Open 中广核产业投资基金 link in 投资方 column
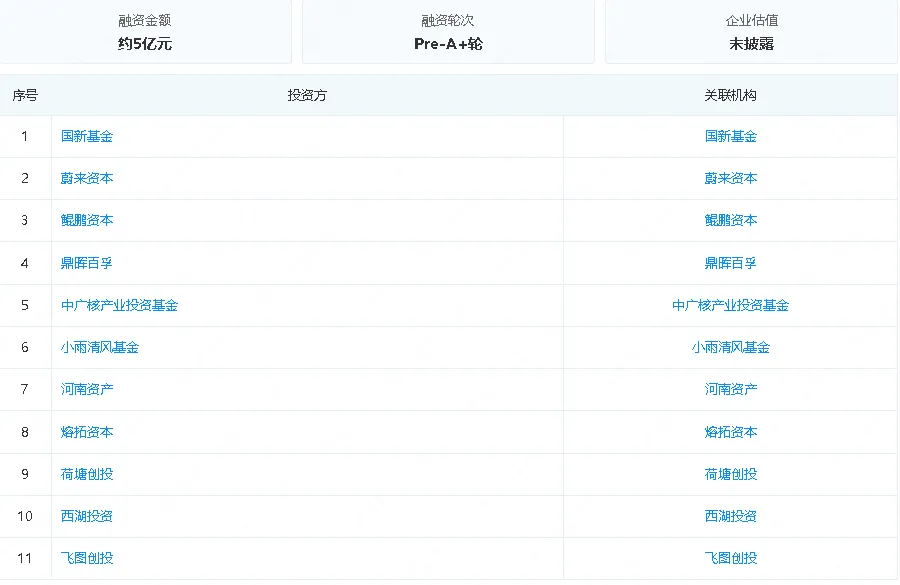The width and height of the screenshot is (900, 585). pyautogui.click(x=119, y=305)
